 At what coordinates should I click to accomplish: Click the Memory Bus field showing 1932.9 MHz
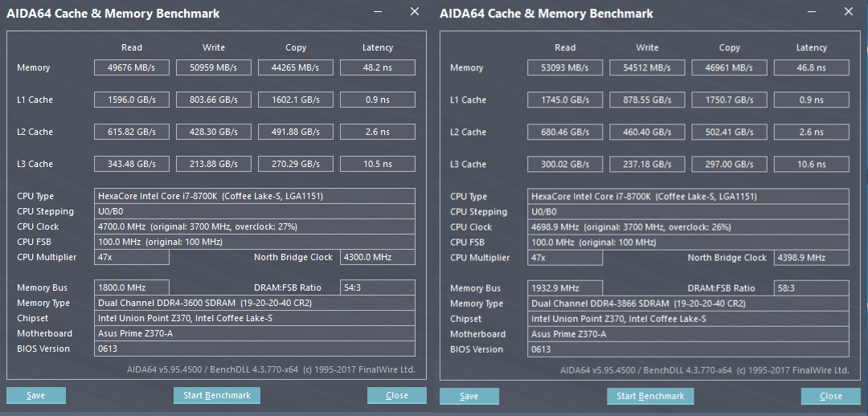tap(565, 288)
